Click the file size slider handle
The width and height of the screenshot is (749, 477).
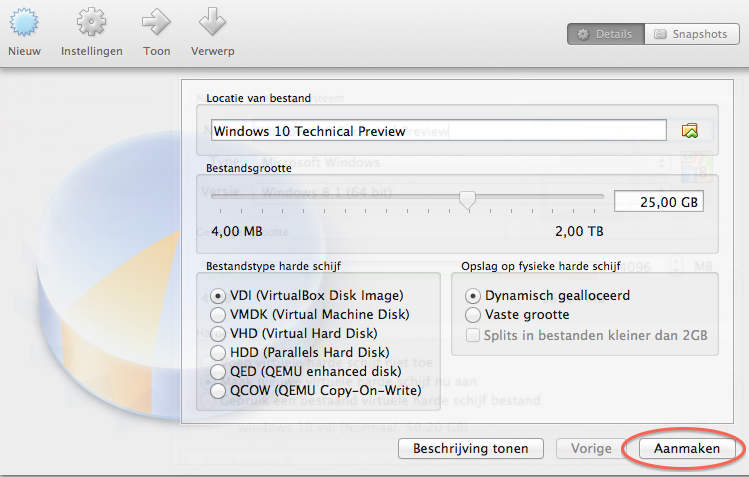click(x=467, y=199)
